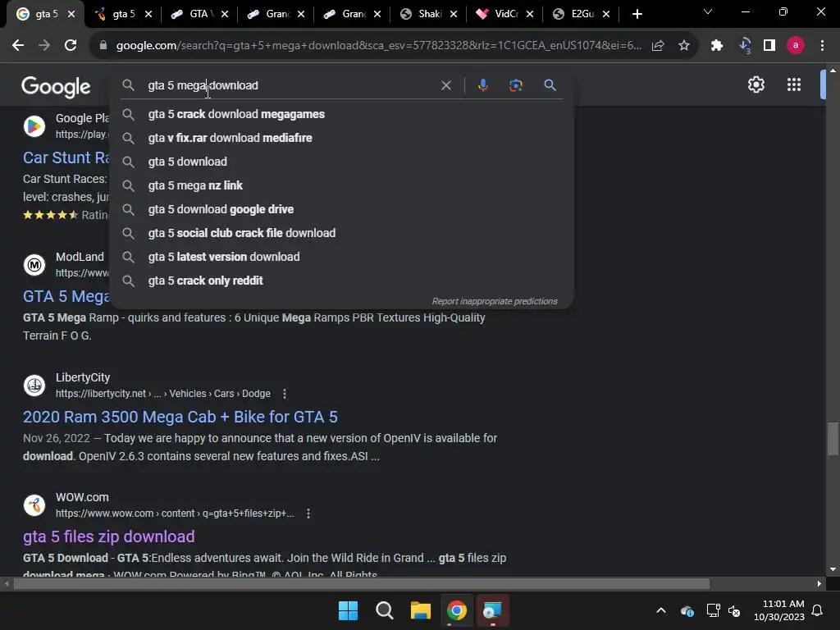This screenshot has height=630, width=840.
Task: Switch to the Shaki tab
Action: pyautogui.click(x=428, y=14)
